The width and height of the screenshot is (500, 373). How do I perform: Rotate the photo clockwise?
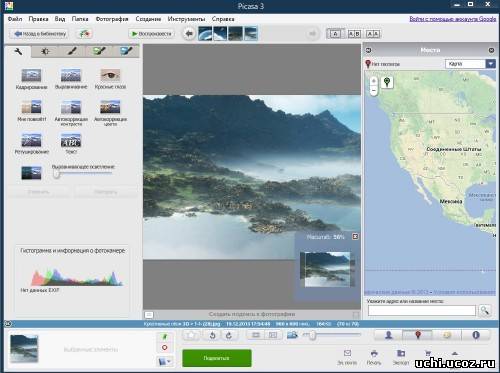click(229, 335)
